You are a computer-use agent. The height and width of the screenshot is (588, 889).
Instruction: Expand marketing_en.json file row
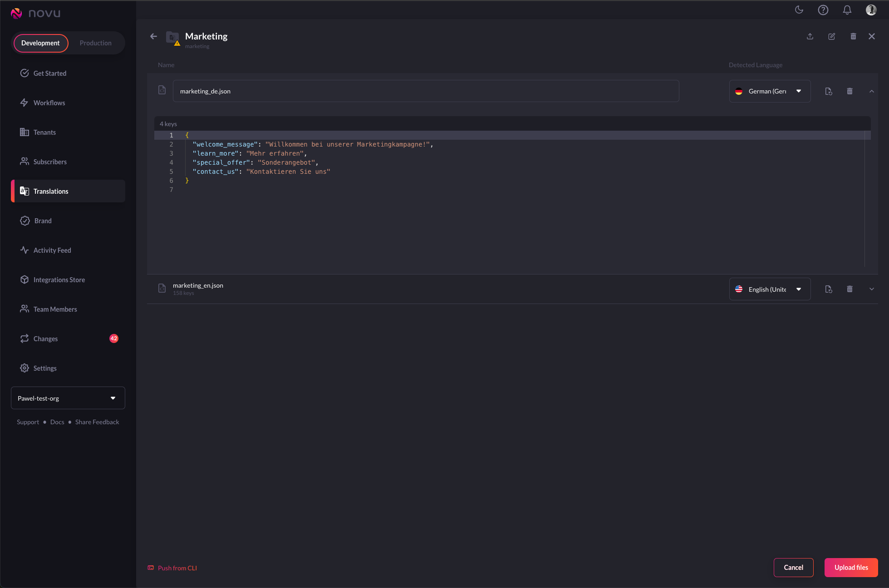(871, 289)
